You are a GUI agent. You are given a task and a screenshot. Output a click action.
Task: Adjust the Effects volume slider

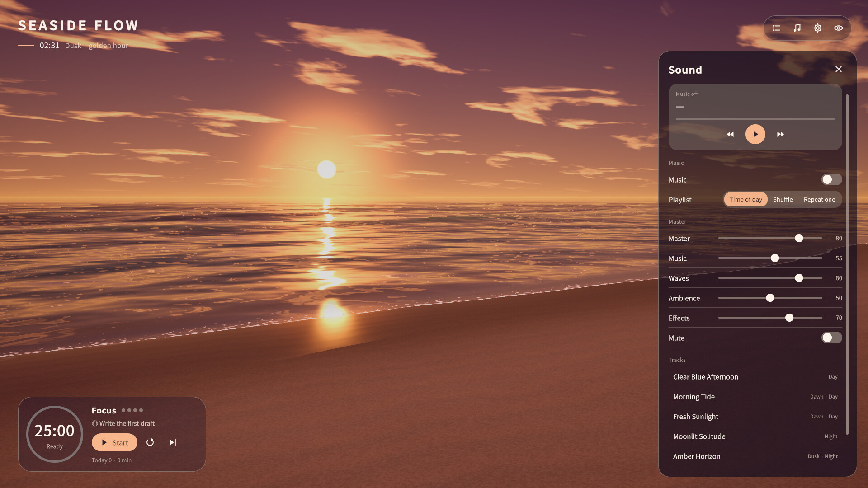tap(770, 318)
